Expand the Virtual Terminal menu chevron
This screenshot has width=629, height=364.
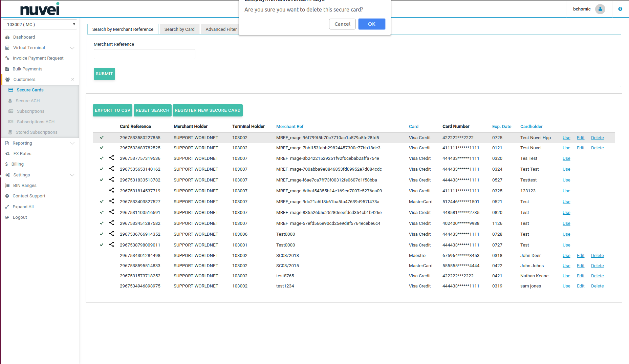coord(72,48)
